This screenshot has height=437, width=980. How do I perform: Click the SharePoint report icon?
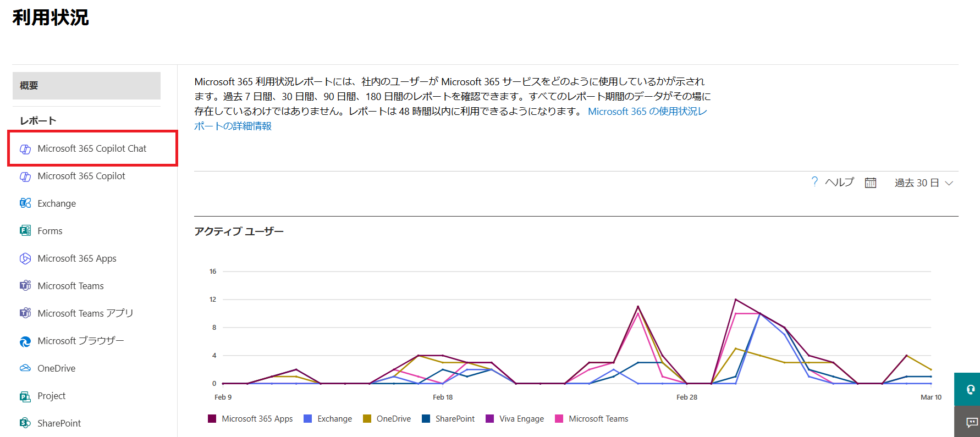tap(25, 423)
